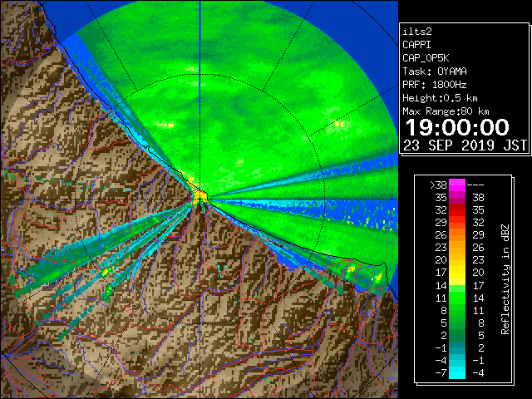Click the green 8 legend color swatch
Image resolution: width=532 pixels, height=399 pixels.
tap(457, 310)
